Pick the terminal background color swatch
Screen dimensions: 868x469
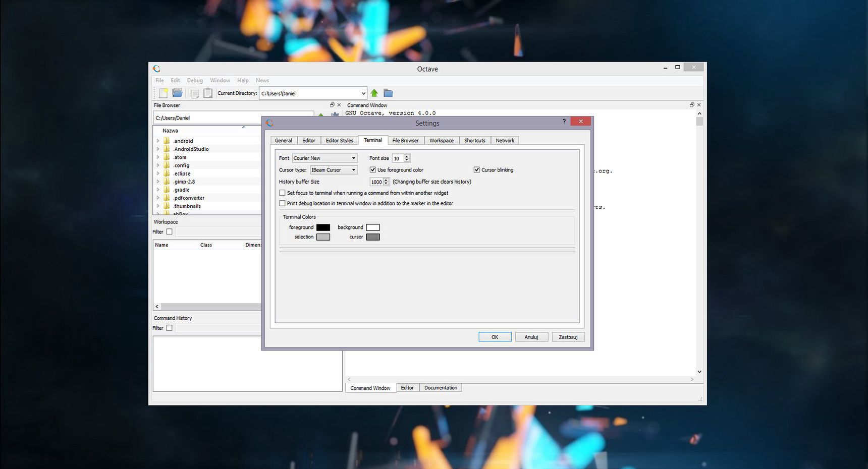(x=373, y=227)
